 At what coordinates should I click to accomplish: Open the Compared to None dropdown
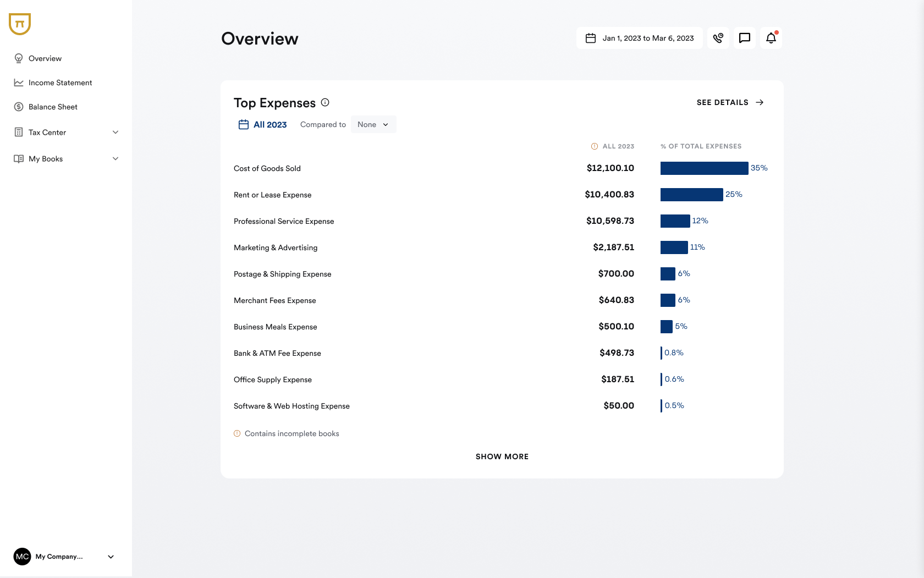coord(373,125)
